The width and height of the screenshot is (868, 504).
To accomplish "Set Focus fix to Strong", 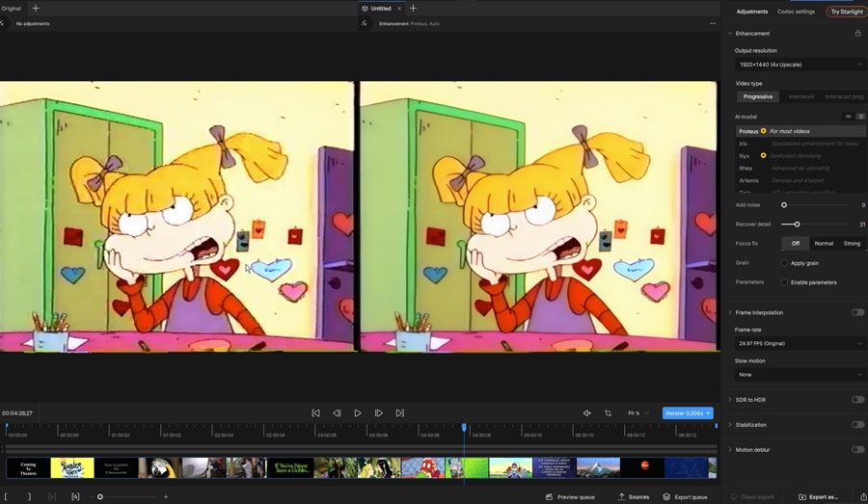I will click(852, 244).
